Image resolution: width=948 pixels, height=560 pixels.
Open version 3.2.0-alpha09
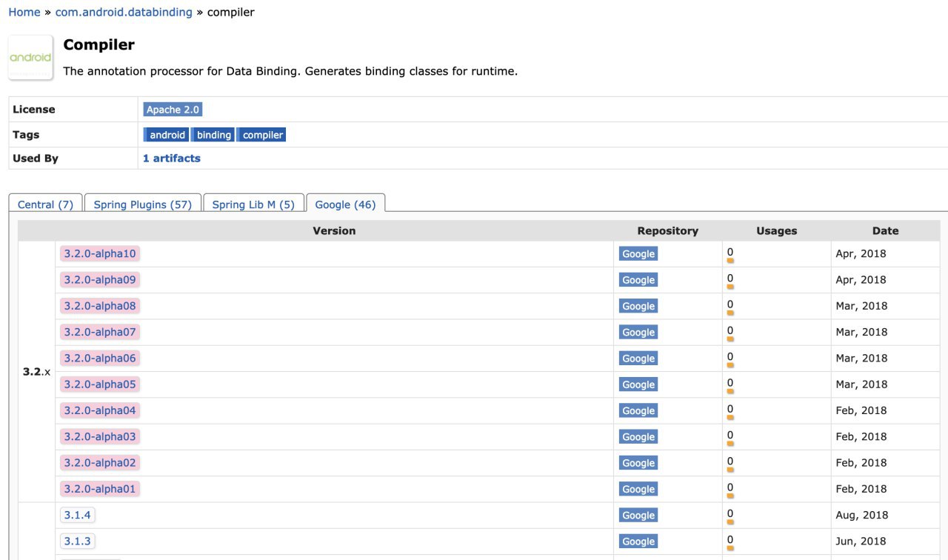point(100,280)
